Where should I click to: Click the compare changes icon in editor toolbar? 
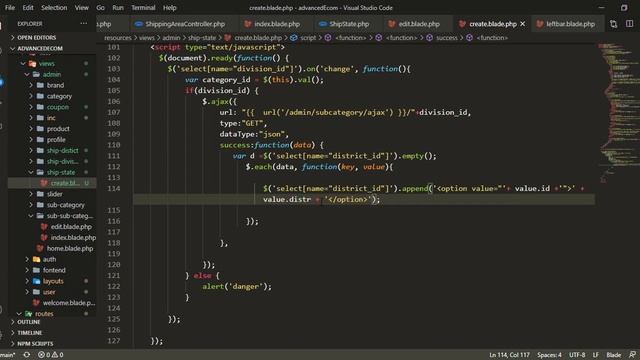[x=613, y=24]
